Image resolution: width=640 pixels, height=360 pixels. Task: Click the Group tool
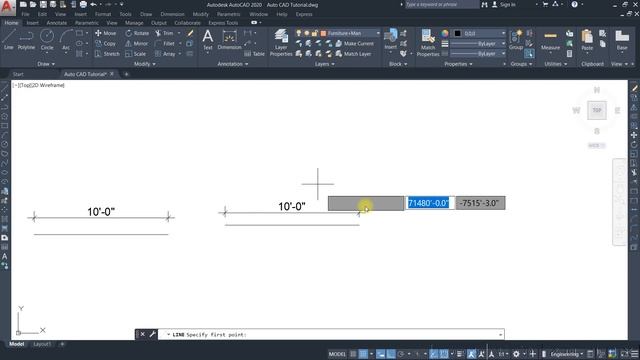click(516, 40)
